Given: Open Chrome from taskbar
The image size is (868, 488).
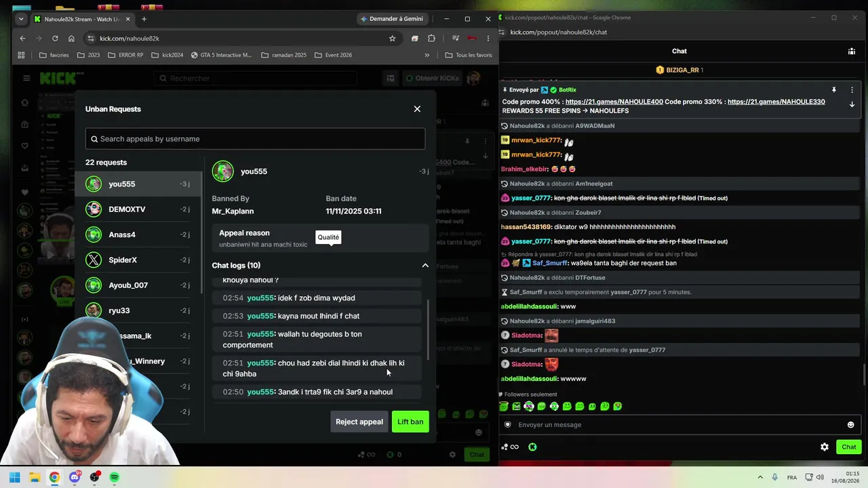Looking at the screenshot, I should (54, 478).
